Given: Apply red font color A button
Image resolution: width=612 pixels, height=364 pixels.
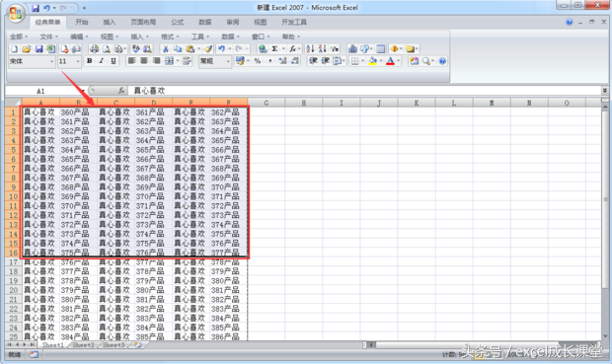Looking at the screenshot, I should point(390,61).
